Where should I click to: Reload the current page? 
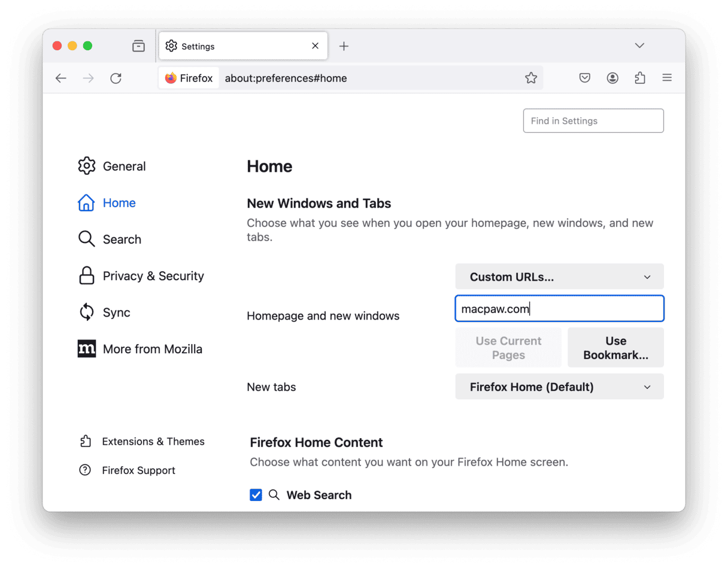[x=116, y=78]
